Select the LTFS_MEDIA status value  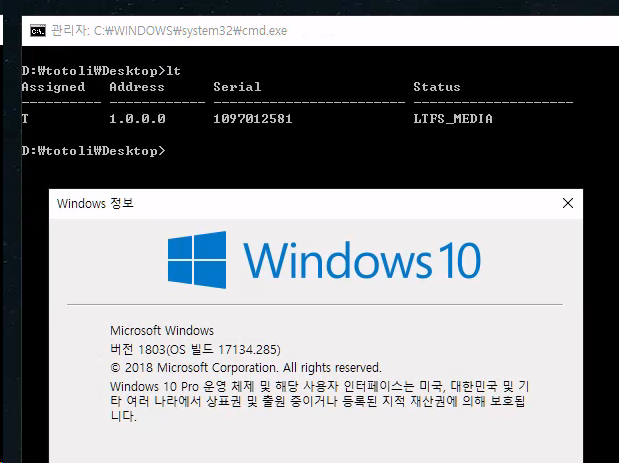pos(453,118)
